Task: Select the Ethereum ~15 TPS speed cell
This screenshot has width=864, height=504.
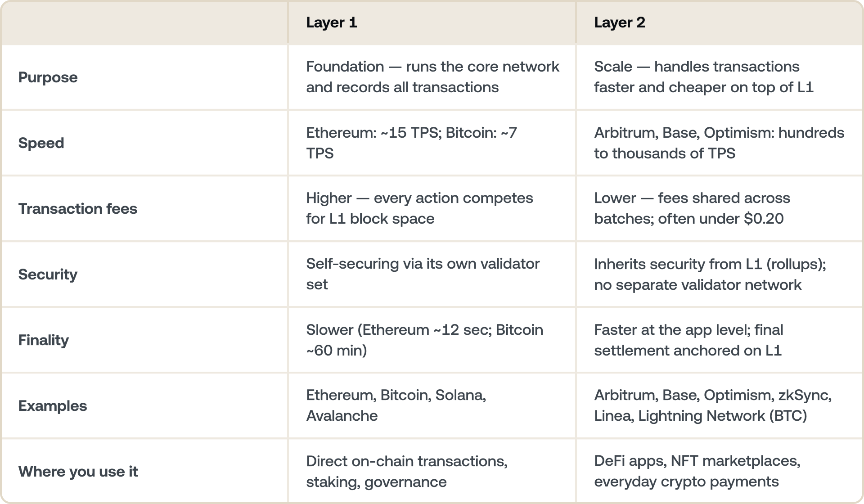Action: (x=411, y=143)
